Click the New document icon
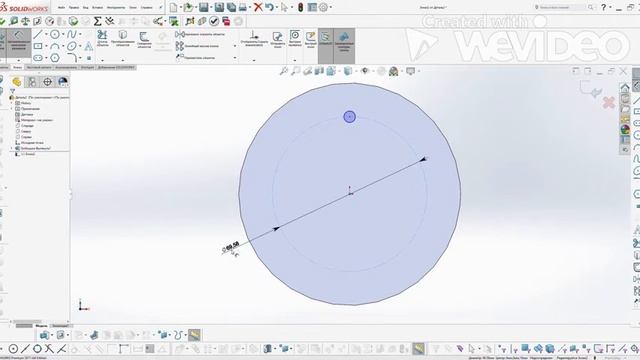 [x=173, y=7]
